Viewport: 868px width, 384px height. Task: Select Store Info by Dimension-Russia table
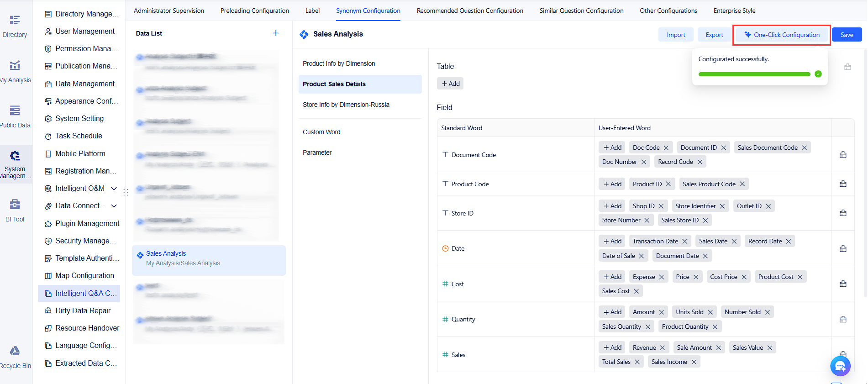pos(346,105)
